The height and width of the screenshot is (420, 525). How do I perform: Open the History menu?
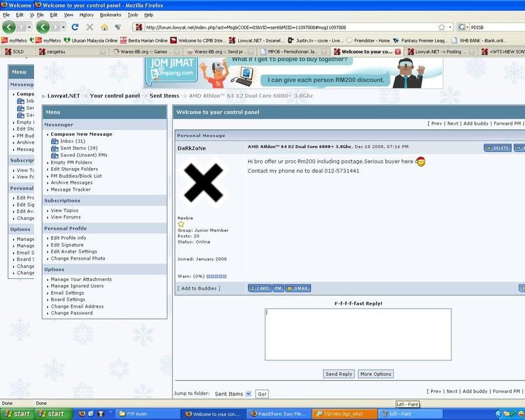coord(86,14)
